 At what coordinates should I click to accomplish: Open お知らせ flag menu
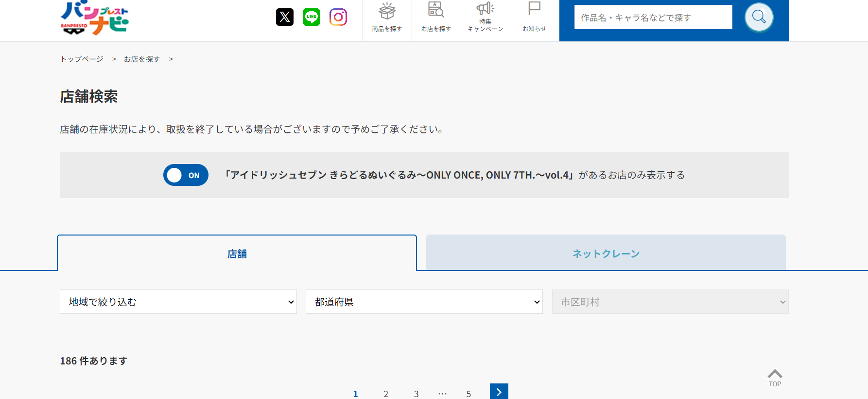coord(535,18)
